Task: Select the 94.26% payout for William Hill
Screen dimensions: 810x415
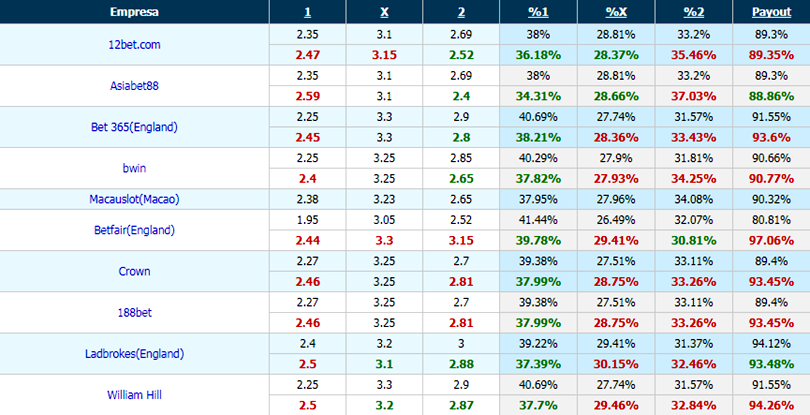Action: tap(771, 406)
